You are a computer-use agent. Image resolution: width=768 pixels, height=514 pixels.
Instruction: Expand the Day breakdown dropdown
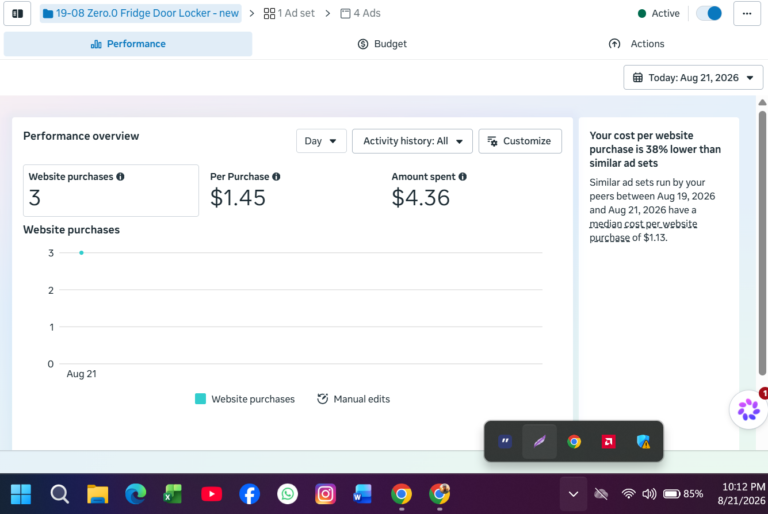[321, 141]
